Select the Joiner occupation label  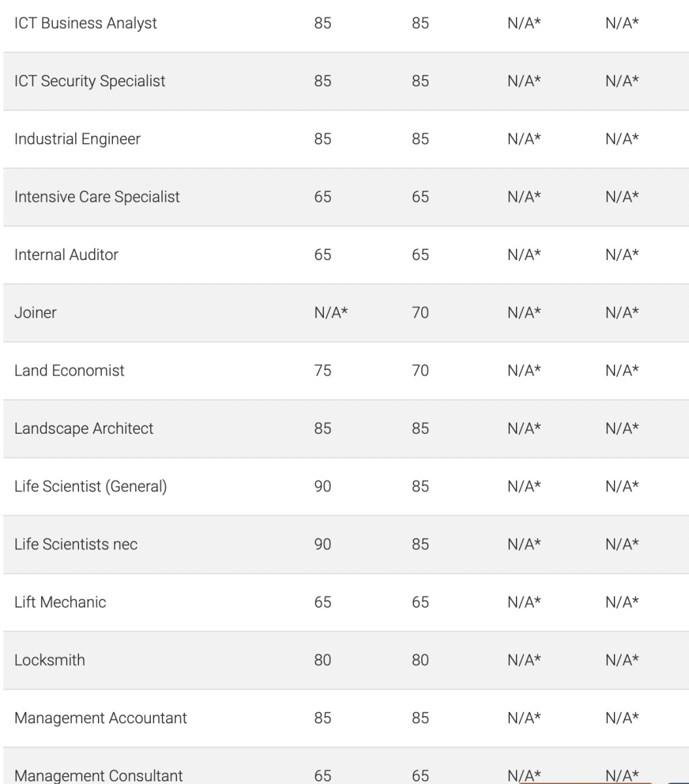(x=35, y=313)
